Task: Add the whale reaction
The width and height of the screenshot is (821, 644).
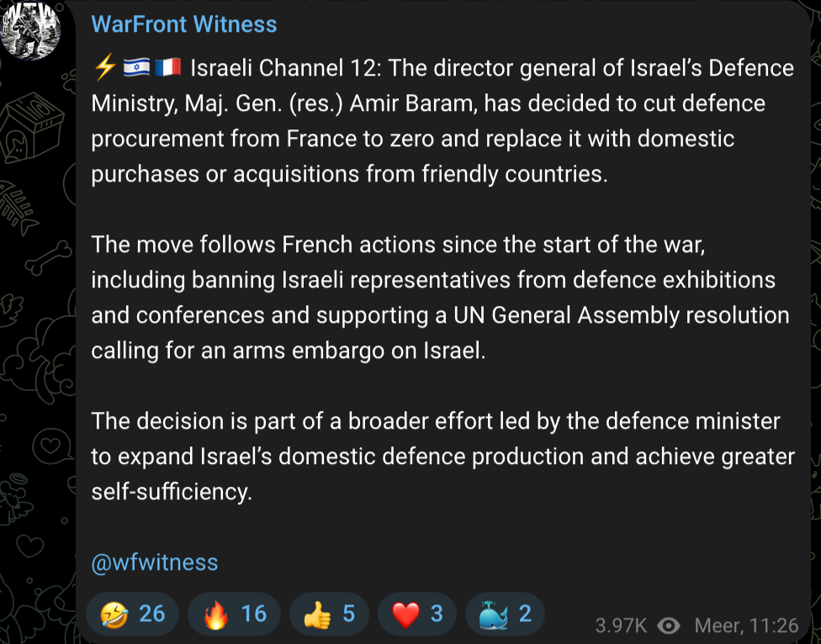Action: (x=505, y=615)
